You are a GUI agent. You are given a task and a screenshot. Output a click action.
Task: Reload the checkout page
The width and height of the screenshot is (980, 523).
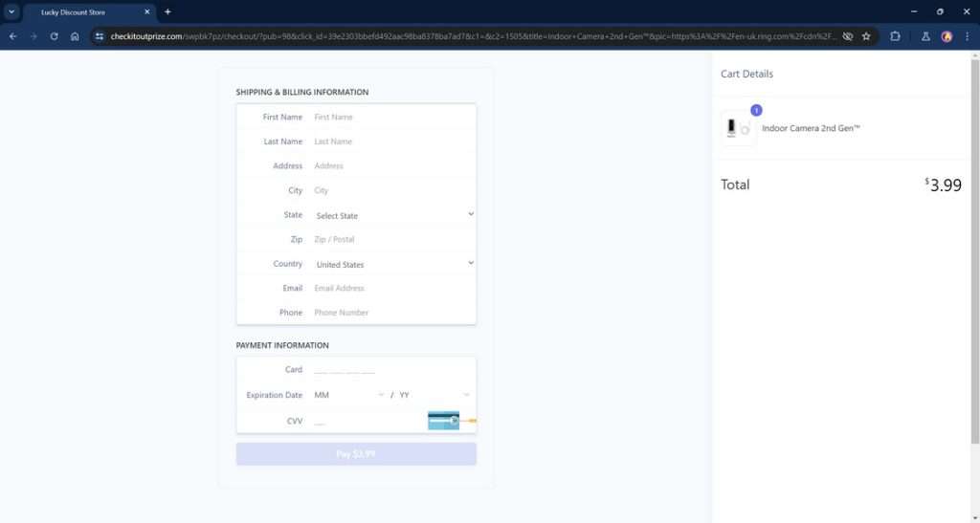[55, 36]
